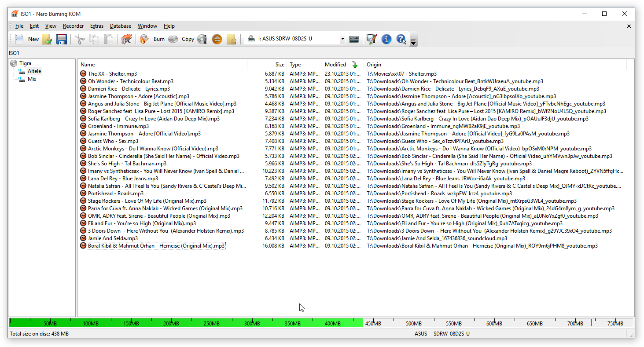Select the Tigra disc root label
The image size is (644, 347).
coord(25,63)
